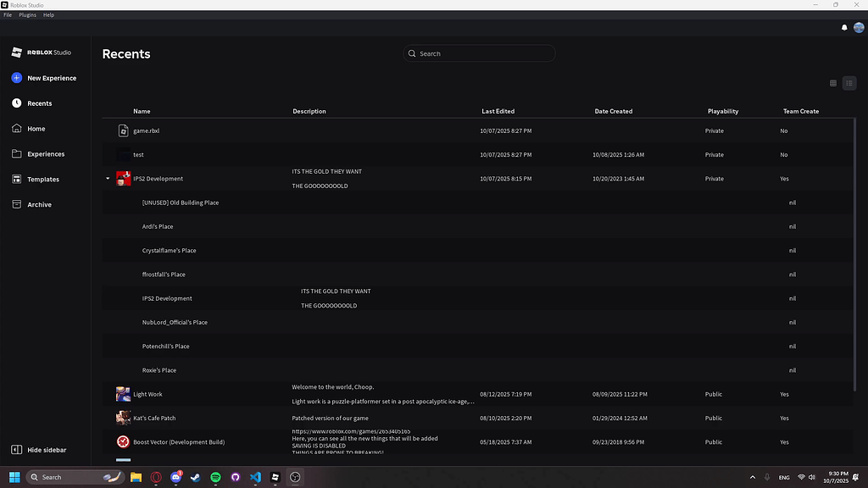The height and width of the screenshot is (488, 868).
Task: Open the Plugins menu
Action: pos(26,14)
